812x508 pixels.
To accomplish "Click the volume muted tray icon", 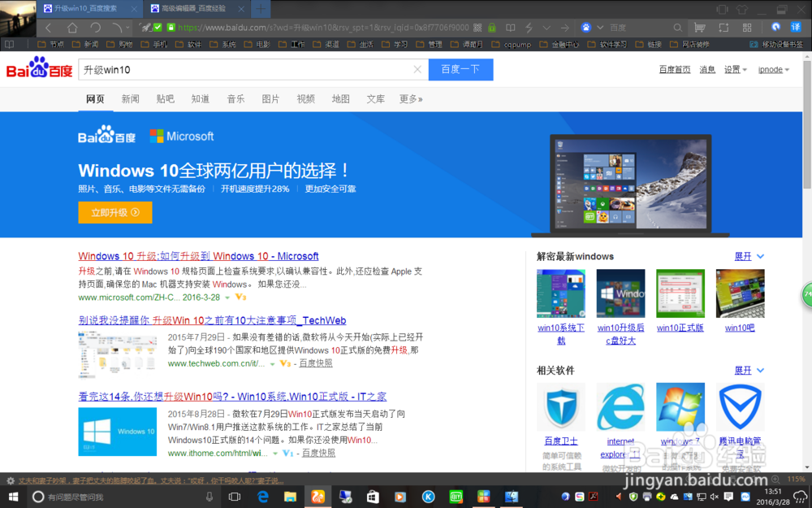I will click(x=715, y=497).
